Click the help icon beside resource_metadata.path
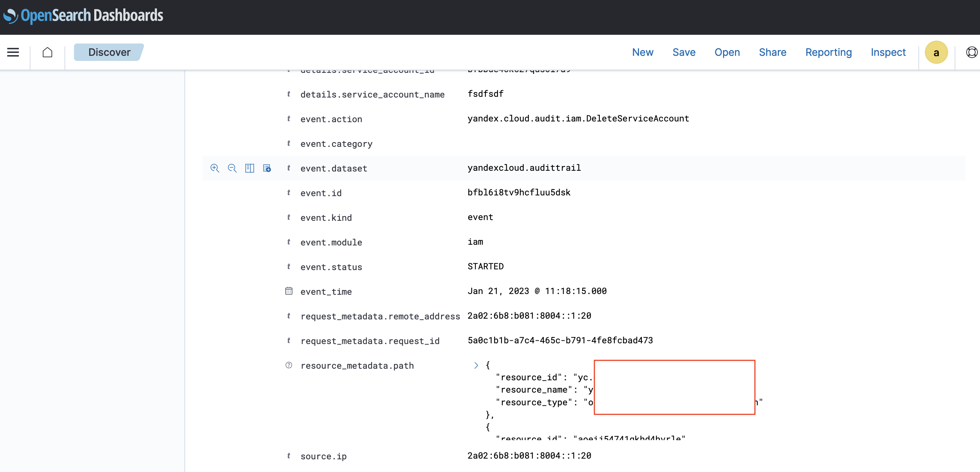This screenshot has width=980, height=472. pos(288,365)
